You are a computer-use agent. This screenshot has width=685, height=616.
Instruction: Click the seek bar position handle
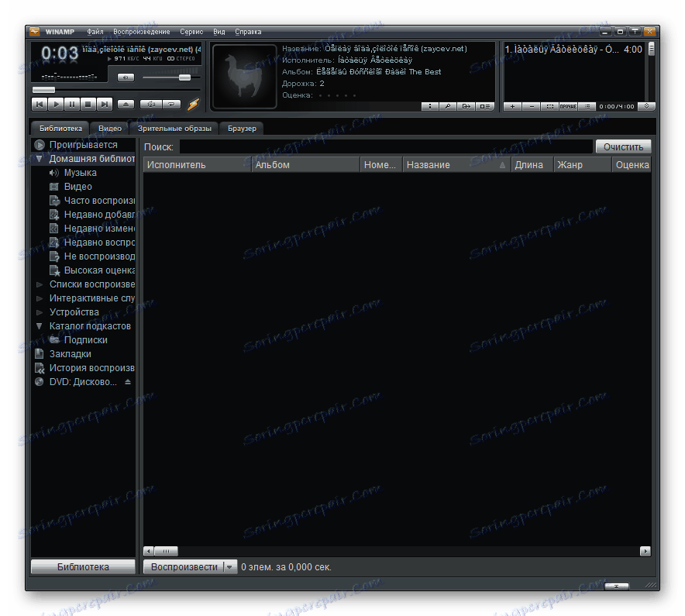click(x=43, y=90)
